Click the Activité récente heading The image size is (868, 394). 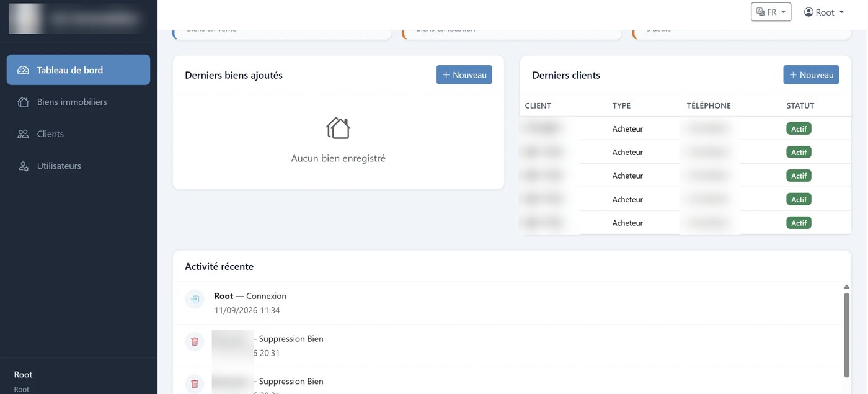[x=219, y=266]
